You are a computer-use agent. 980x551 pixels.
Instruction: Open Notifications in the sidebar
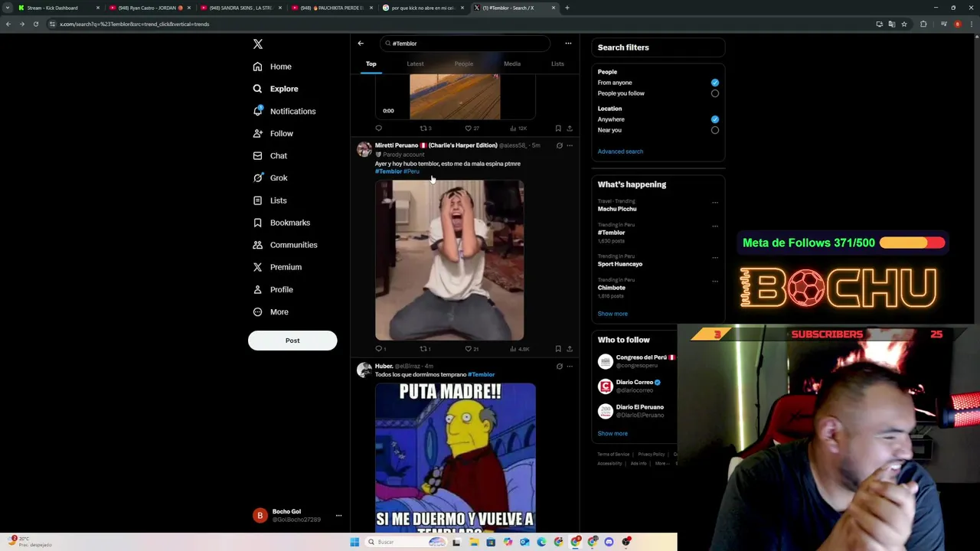click(x=284, y=111)
